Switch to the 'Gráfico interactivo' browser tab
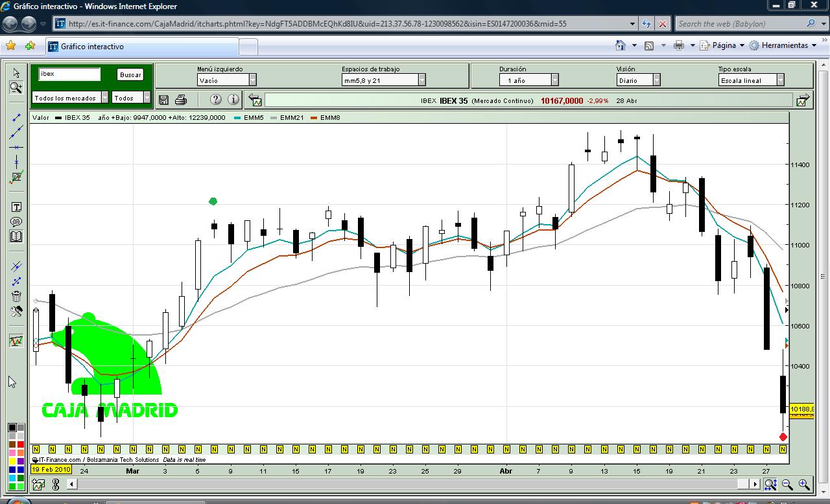This screenshot has width=830, height=504. pos(141,47)
